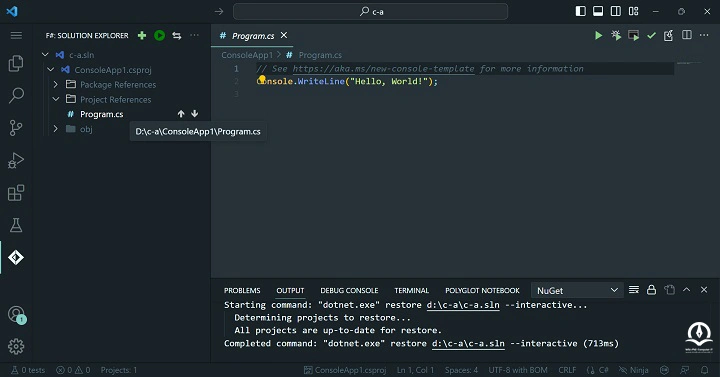Open editor more actions ellipsis
The height and width of the screenshot is (377, 720).
[x=704, y=35]
